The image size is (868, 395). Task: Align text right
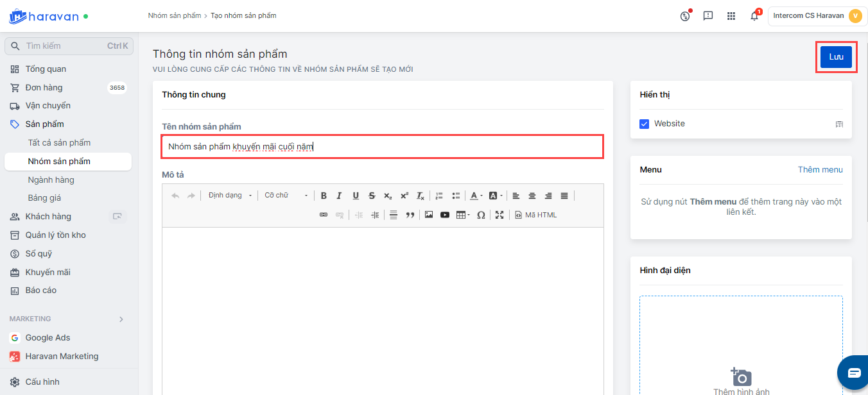548,196
